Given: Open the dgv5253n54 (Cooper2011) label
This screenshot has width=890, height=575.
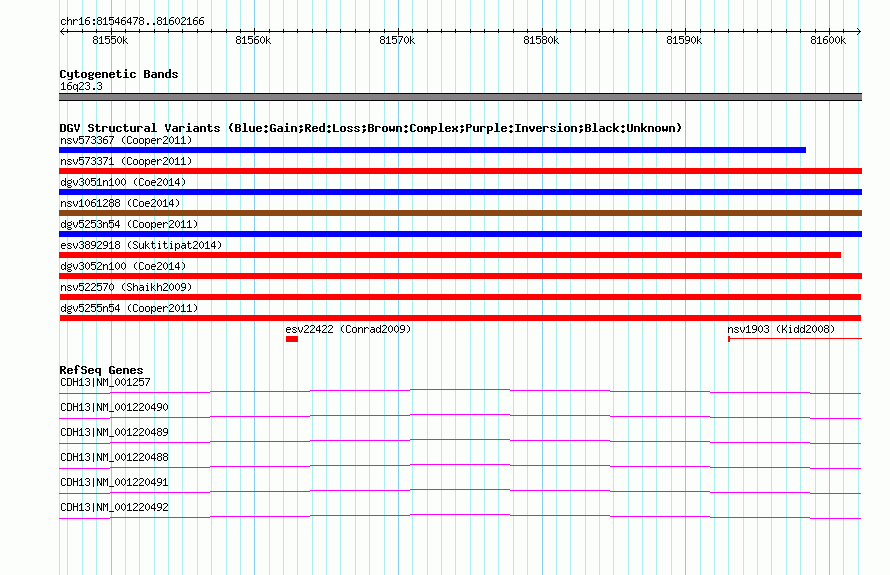Looking at the screenshot, I should coord(129,224).
